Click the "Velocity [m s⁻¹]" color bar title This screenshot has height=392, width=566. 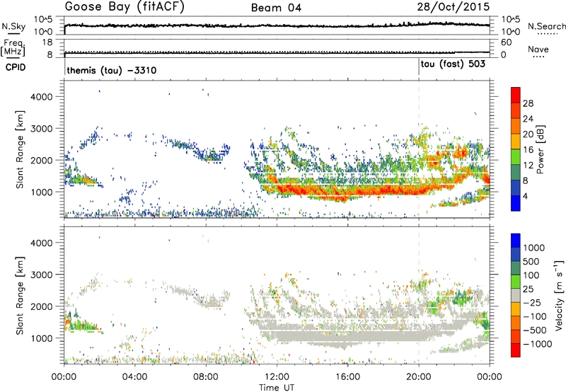coord(559,295)
